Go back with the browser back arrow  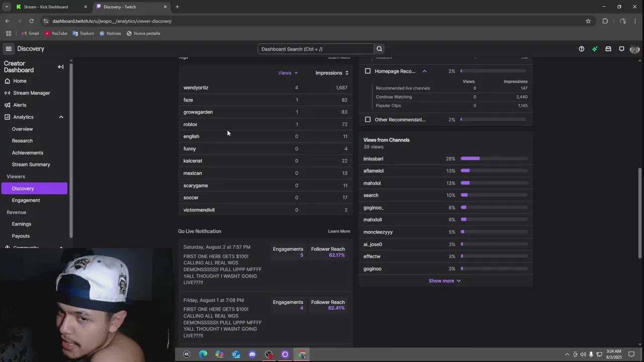tap(7, 21)
